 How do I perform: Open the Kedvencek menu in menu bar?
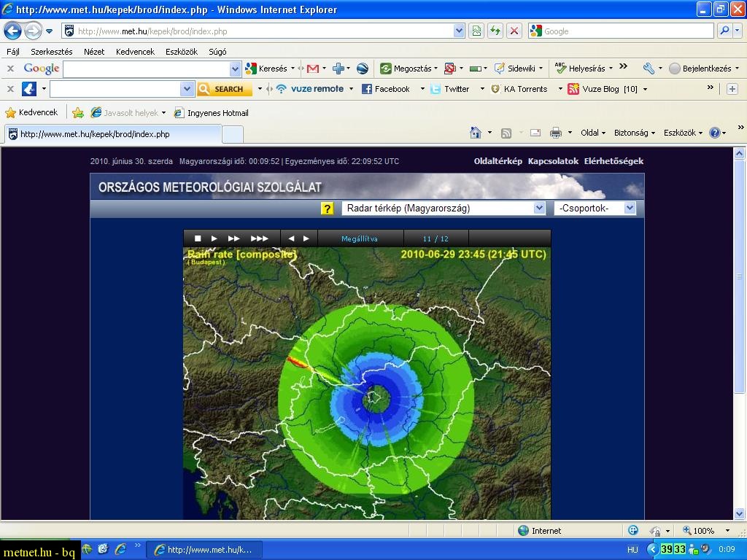135,52
